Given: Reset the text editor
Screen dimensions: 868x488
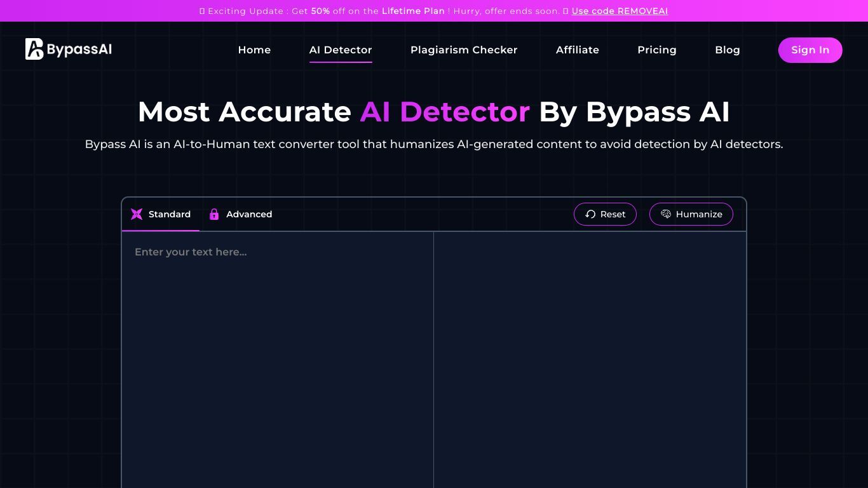Looking at the screenshot, I should click(x=605, y=214).
